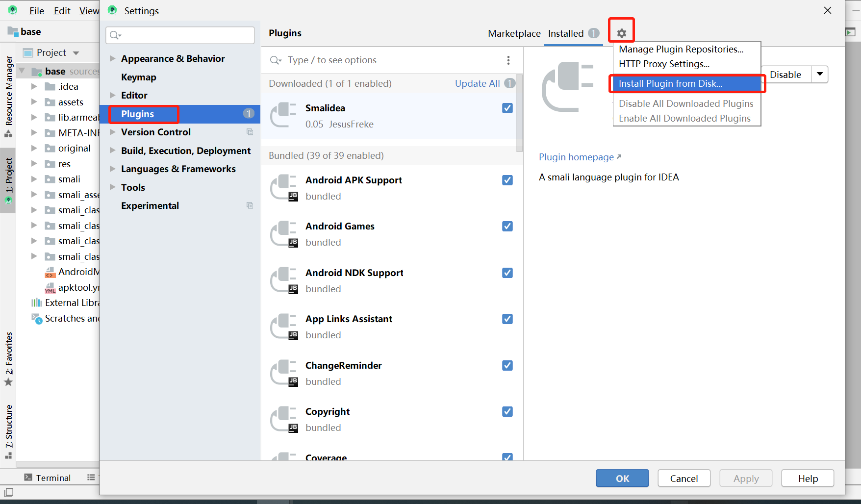The width and height of the screenshot is (861, 504).
Task: Expand Build, Execution, Deployment section
Action: 112,151
